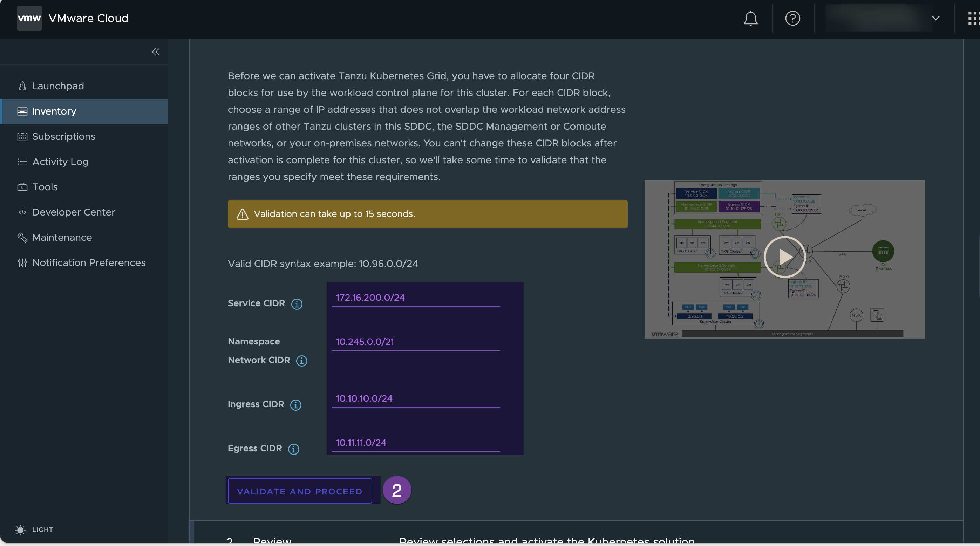Click the Egress CIDR label
980x546 pixels.
click(x=255, y=448)
